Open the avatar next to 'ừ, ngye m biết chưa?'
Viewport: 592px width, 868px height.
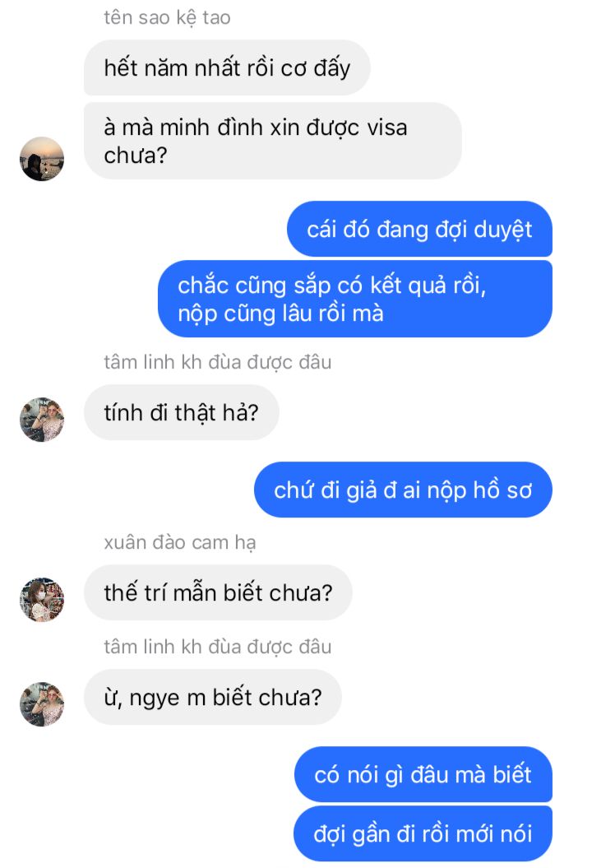click(42, 704)
